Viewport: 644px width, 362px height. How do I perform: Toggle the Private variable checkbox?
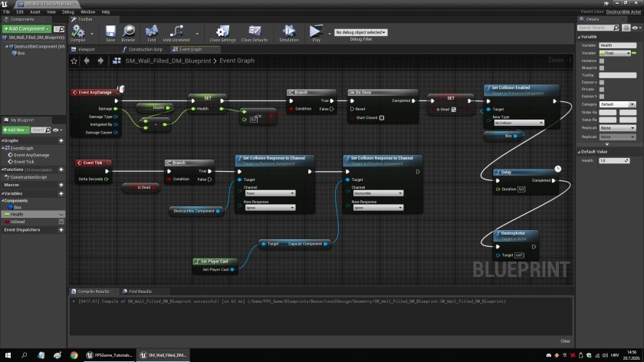(602, 89)
